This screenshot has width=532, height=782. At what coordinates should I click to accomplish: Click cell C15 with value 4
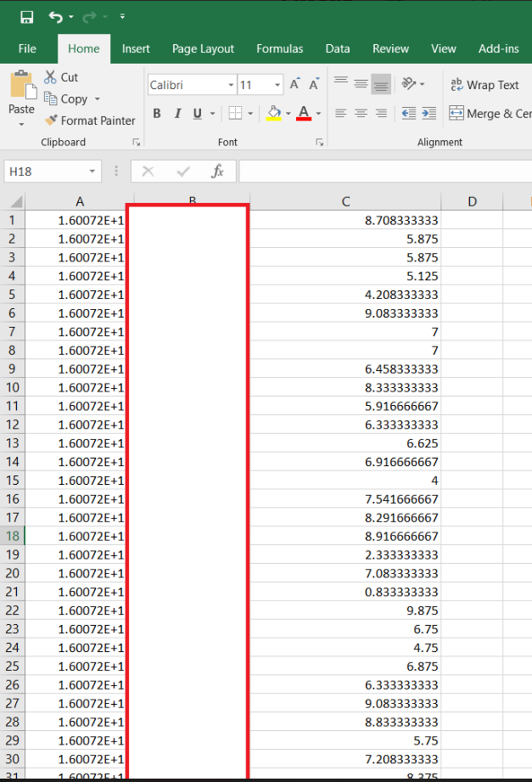coord(345,481)
